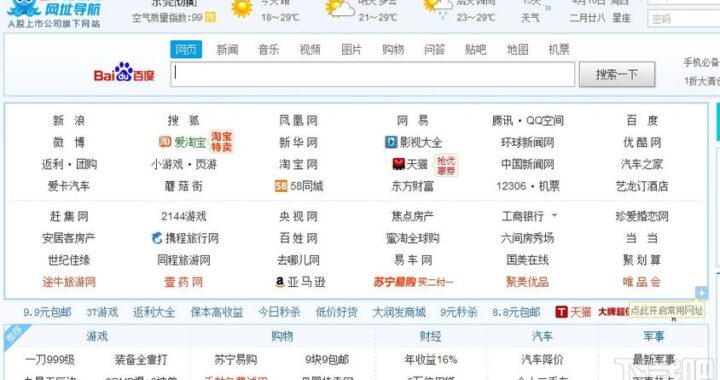Open the 今日秒杀 promo link
The height and width of the screenshot is (380, 720).
point(279,312)
